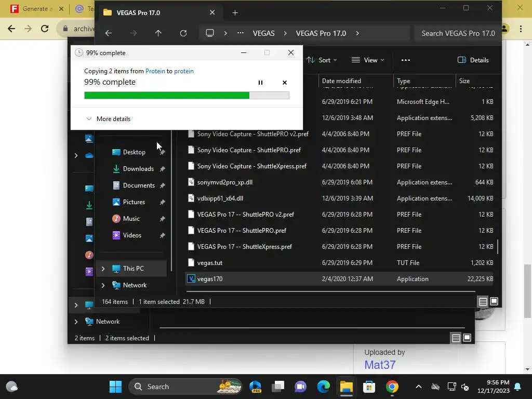Click the Protein source folder link
Viewport: 532px width, 399px height.
[x=155, y=71]
